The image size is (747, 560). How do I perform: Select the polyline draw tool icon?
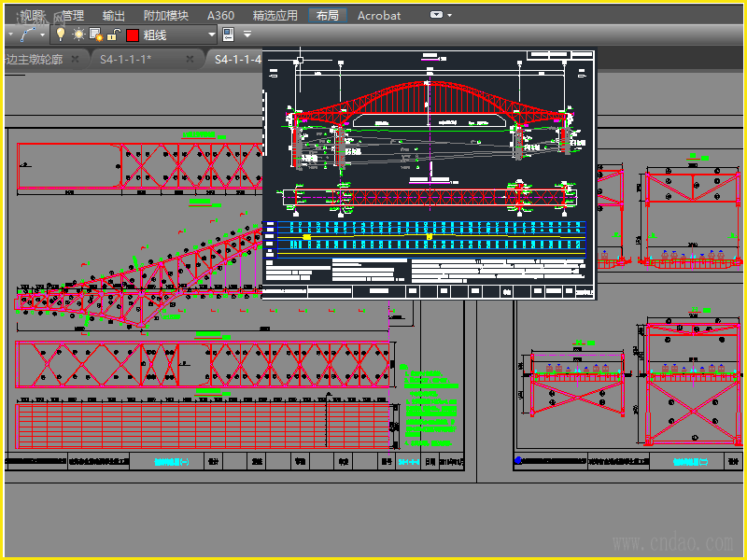tap(25, 35)
